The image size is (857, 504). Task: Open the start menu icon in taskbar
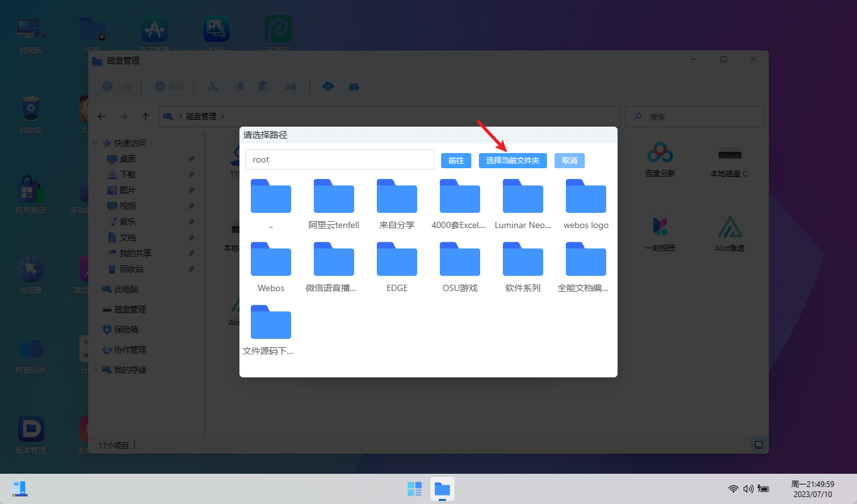pyautogui.click(x=414, y=489)
